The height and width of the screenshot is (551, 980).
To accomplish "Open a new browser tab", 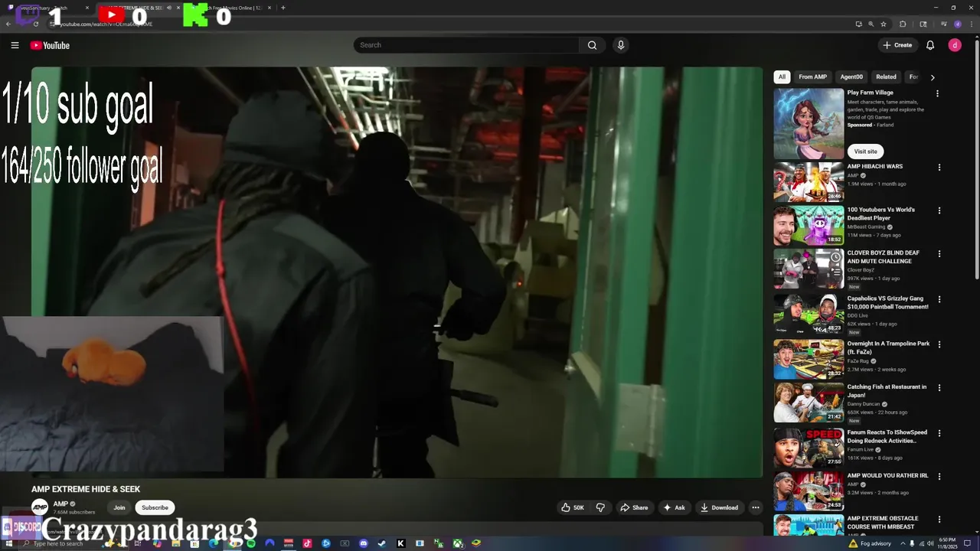I will pos(283,8).
